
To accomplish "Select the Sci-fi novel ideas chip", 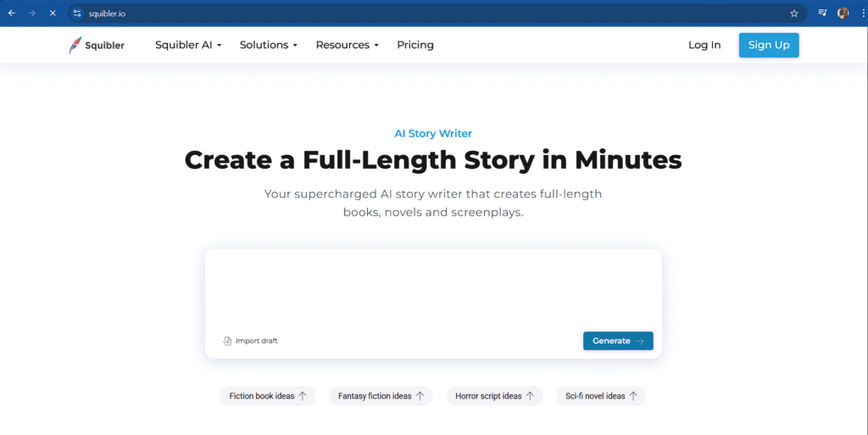I will pos(601,396).
